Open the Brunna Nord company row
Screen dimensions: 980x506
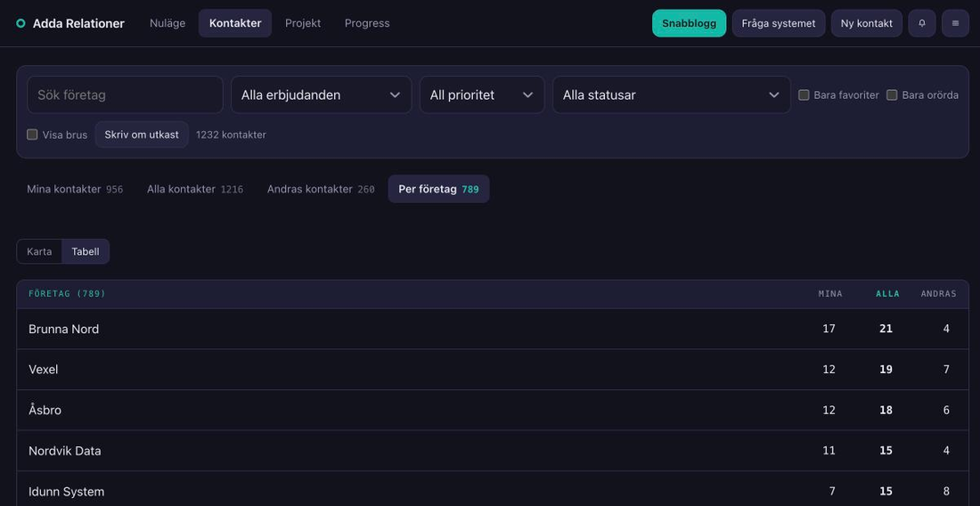(493, 329)
